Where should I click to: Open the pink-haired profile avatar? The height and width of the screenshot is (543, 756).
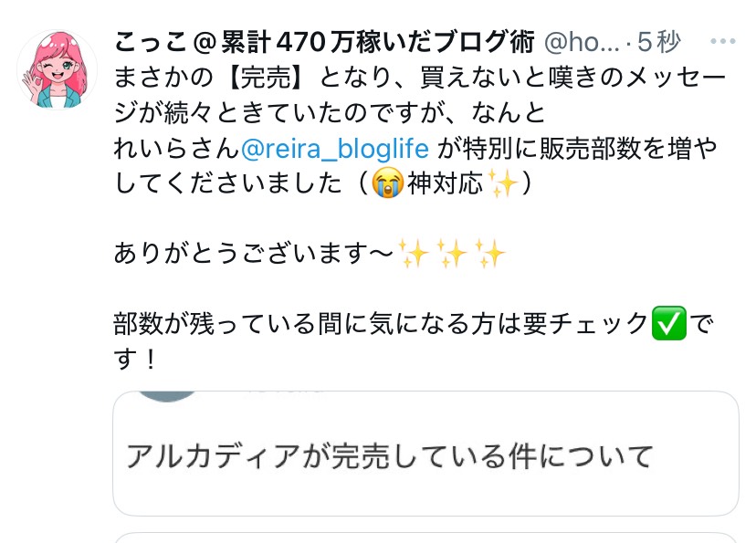[57, 70]
